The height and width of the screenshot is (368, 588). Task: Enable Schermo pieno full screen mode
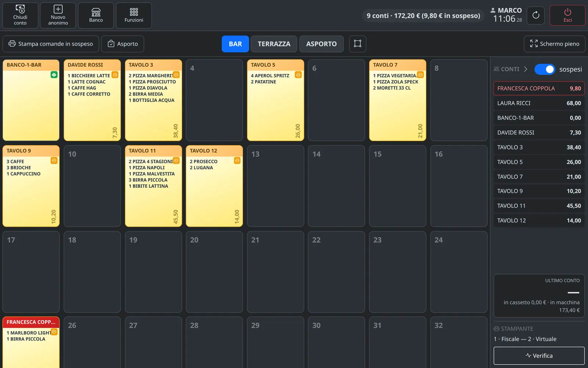click(x=555, y=44)
